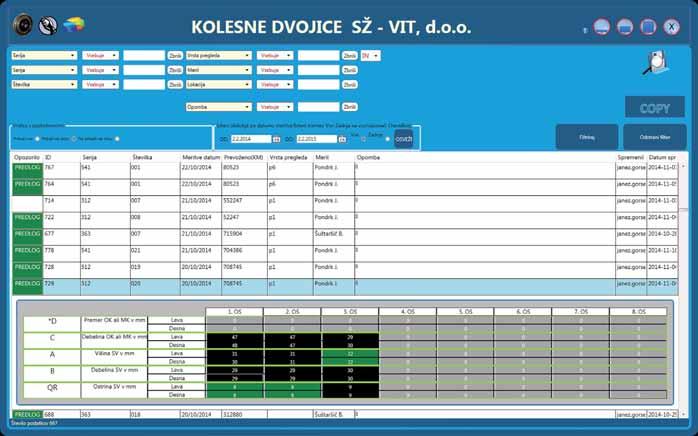Open the IN operator dropdown
Image resolution: width=698 pixels, height=436 pixels.
coord(370,56)
